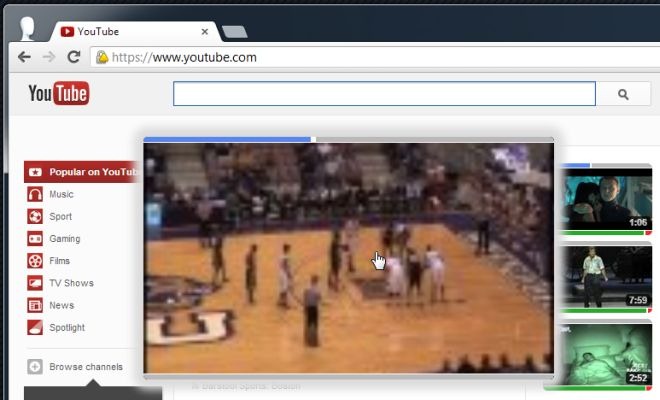This screenshot has height=400, width=660.
Task: Click the magnifying glass search button
Action: (x=623, y=94)
